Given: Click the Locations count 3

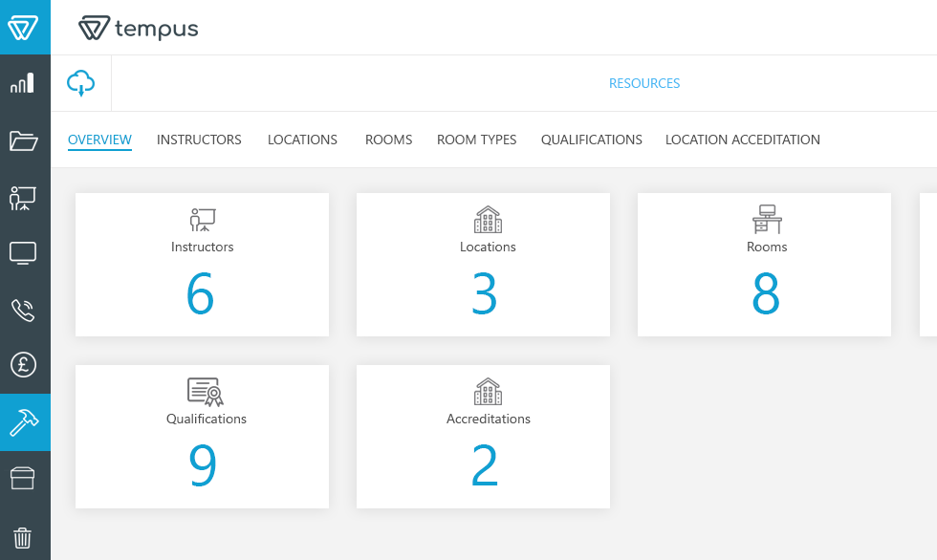Looking at the screenshot, I should (484, 293).
